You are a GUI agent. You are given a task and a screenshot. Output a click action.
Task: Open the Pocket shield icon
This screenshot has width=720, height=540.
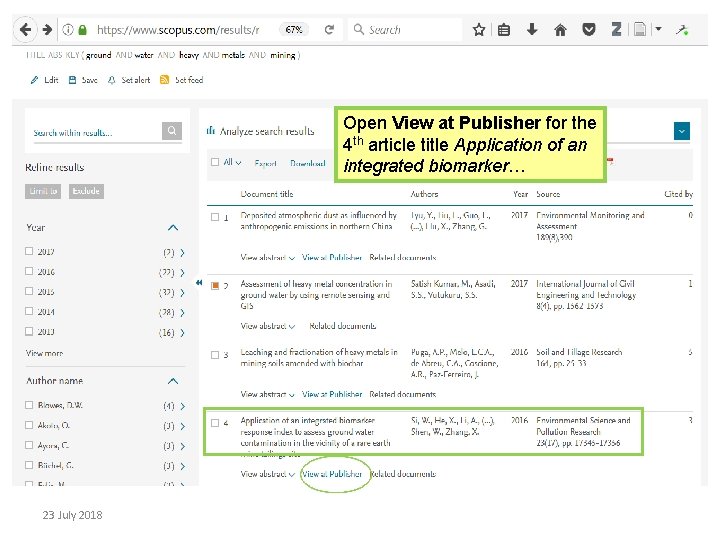(x=589, y=30)
